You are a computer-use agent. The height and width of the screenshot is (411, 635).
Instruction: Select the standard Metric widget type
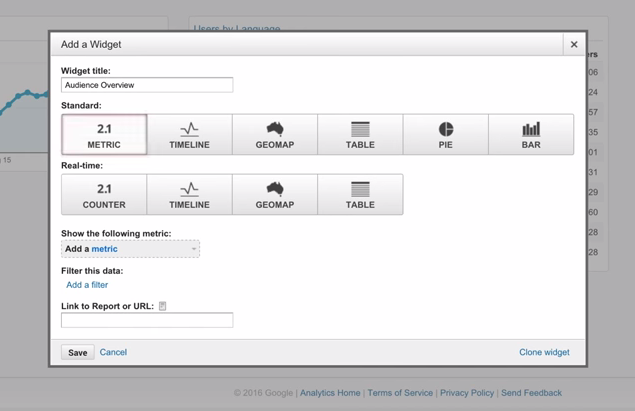[104, 134]
